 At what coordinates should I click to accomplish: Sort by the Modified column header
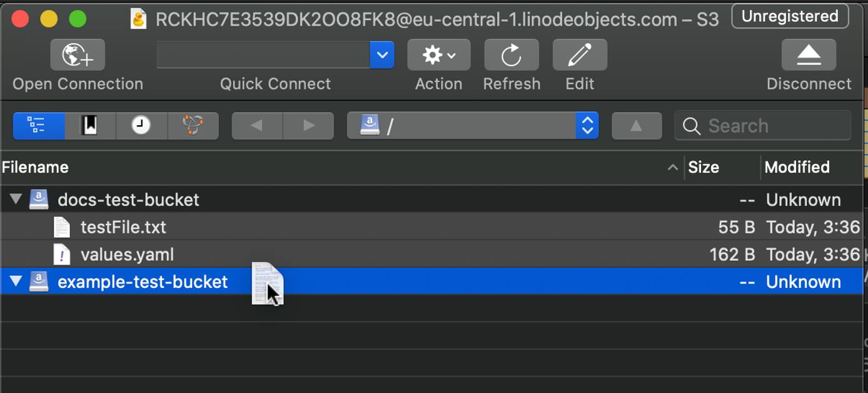click(797, 167)
